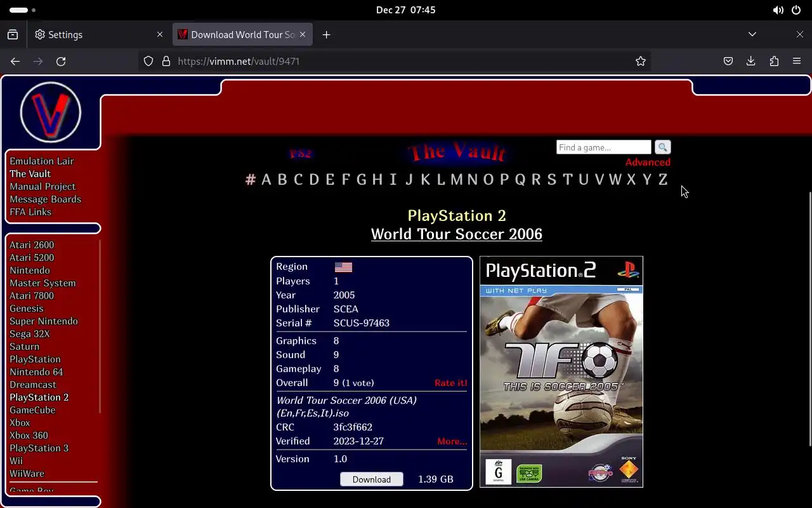Click the shield tracking protection icon

coord(148,61)
